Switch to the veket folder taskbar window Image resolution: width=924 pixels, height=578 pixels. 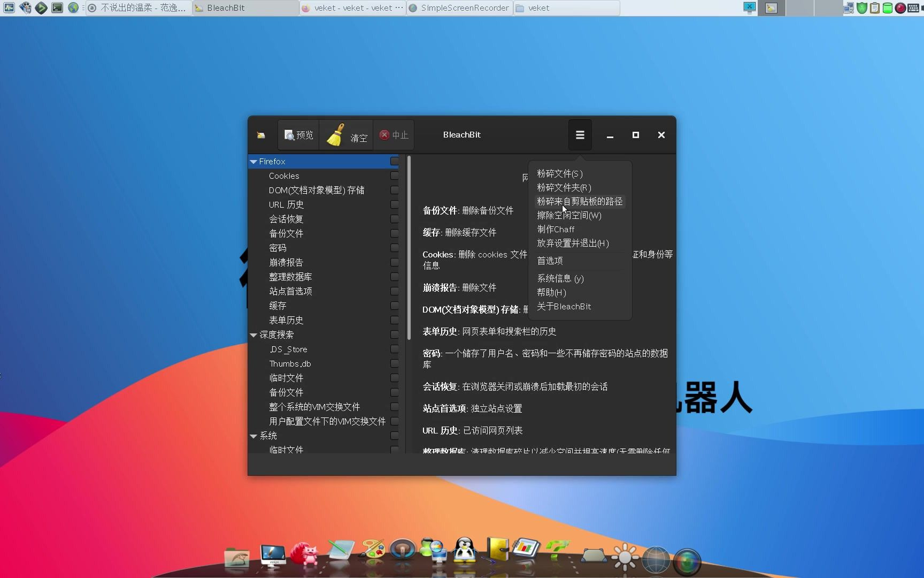coord(567,7)
